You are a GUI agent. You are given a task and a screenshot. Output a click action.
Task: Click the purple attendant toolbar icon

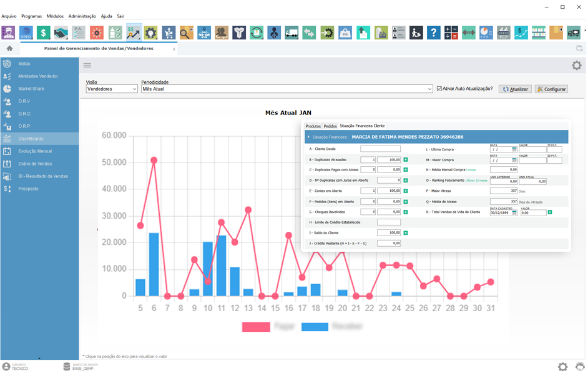(8, 32)
